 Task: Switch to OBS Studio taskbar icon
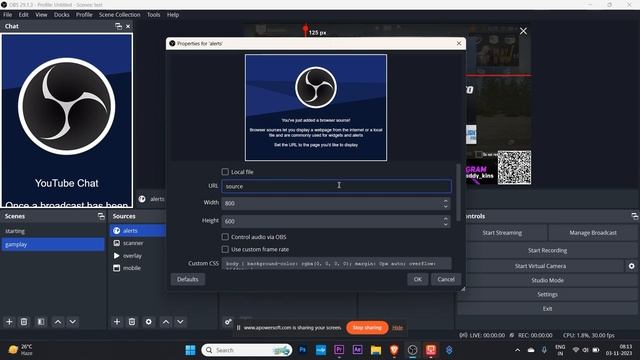tap(413, 350)
